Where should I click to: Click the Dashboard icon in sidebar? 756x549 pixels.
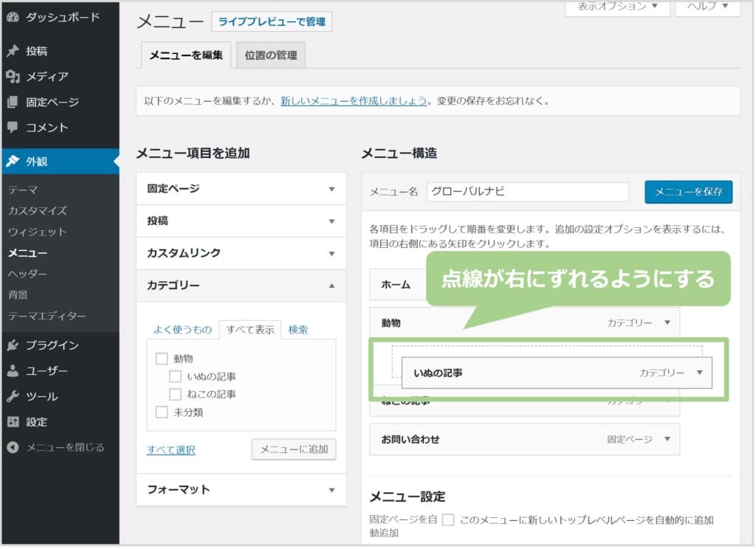click(13, 17)
